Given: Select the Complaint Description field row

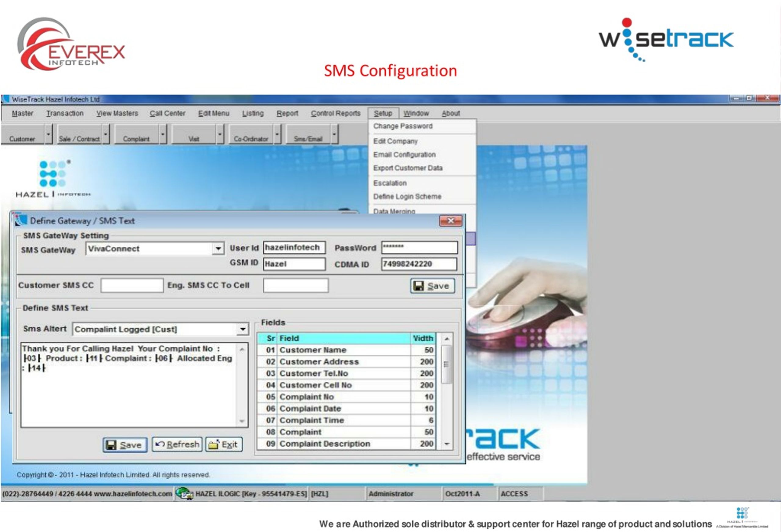Looking at the screenshot, I should point(346,444).
